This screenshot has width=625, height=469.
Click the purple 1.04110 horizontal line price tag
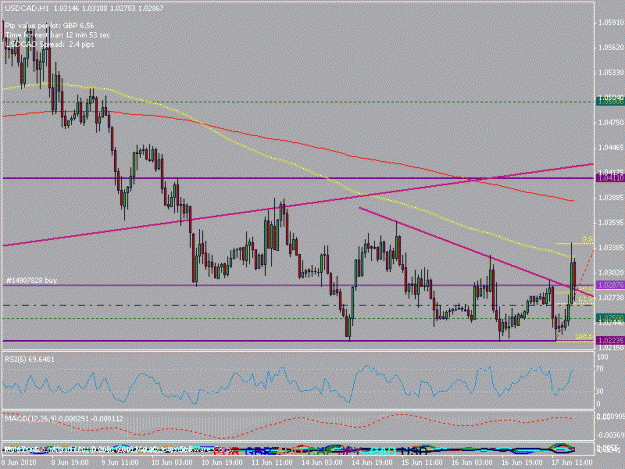610,178
